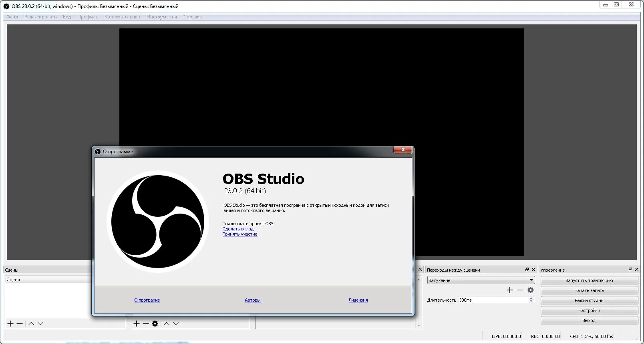The image size is (644, 344).
Task: Click the black preview canvas
Action: point(322,142)
